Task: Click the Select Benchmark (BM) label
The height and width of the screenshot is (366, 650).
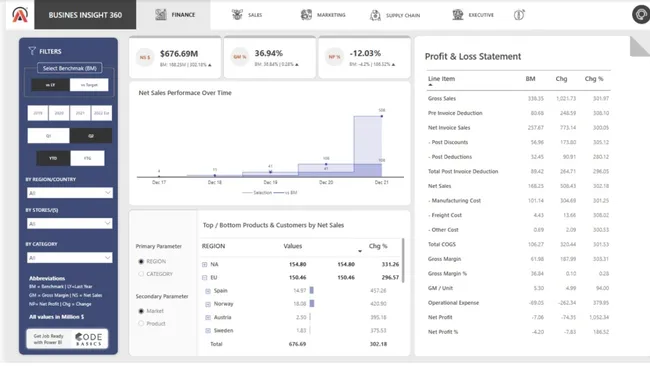Action: point(70,68)
